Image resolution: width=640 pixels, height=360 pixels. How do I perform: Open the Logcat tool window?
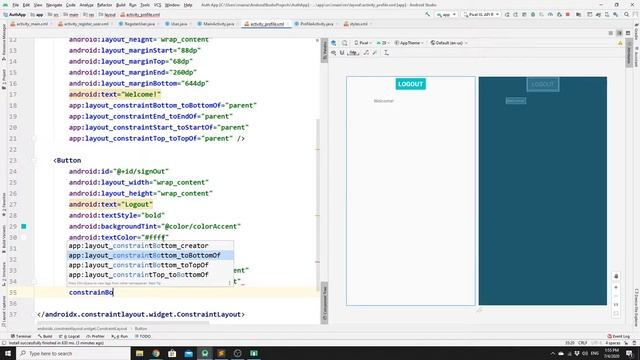[69, 336]
